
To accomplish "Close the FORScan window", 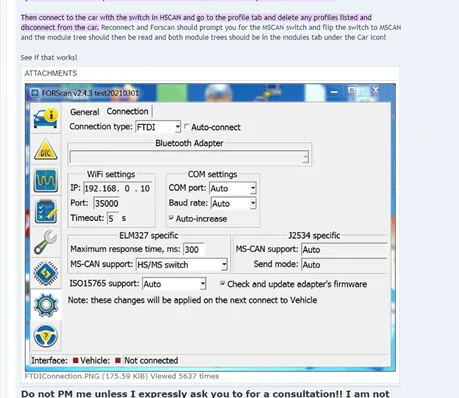I will (376, 90).
